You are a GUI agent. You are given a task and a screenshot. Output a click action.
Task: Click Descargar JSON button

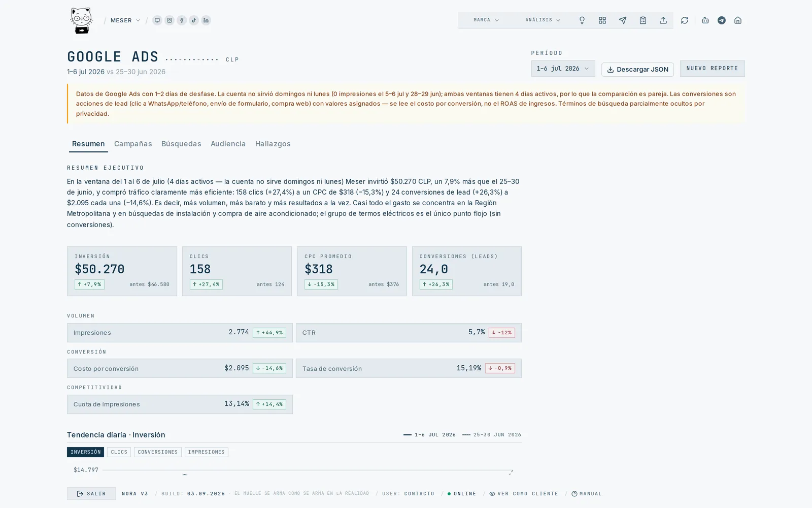tap(637, 70)
